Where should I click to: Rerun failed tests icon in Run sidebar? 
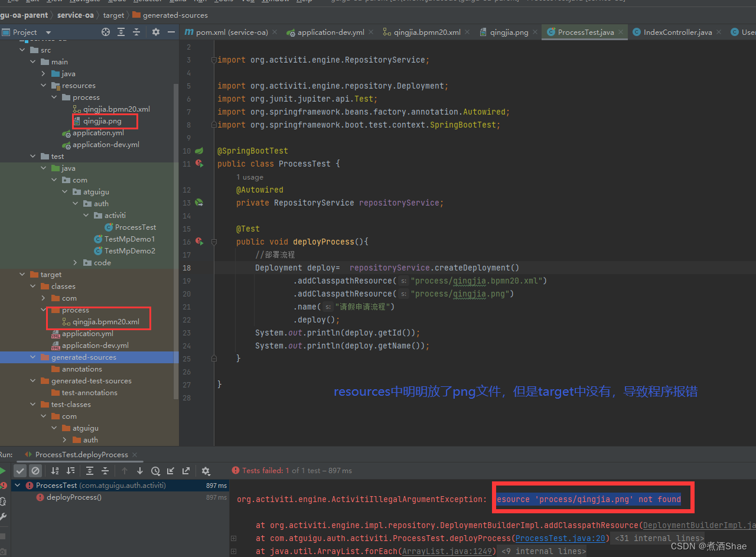[x=3, y=486]
